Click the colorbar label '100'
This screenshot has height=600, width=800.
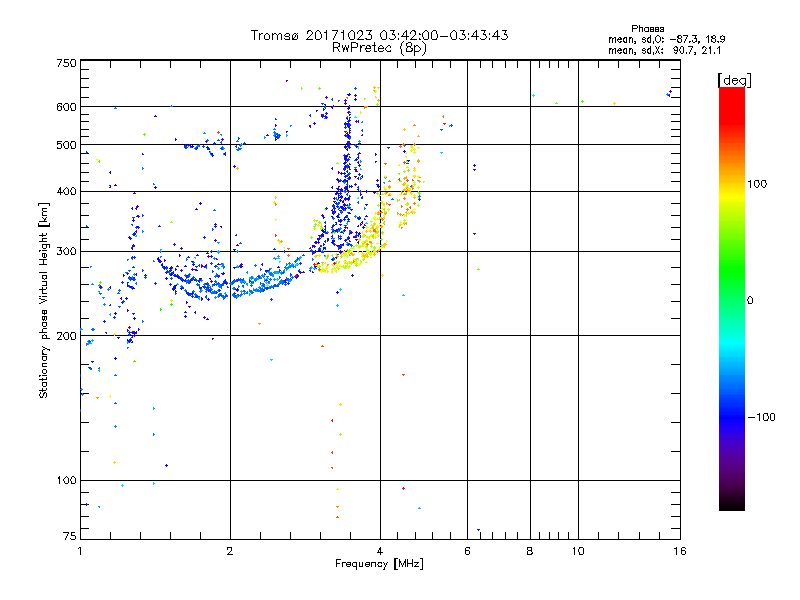pos(757,184)
